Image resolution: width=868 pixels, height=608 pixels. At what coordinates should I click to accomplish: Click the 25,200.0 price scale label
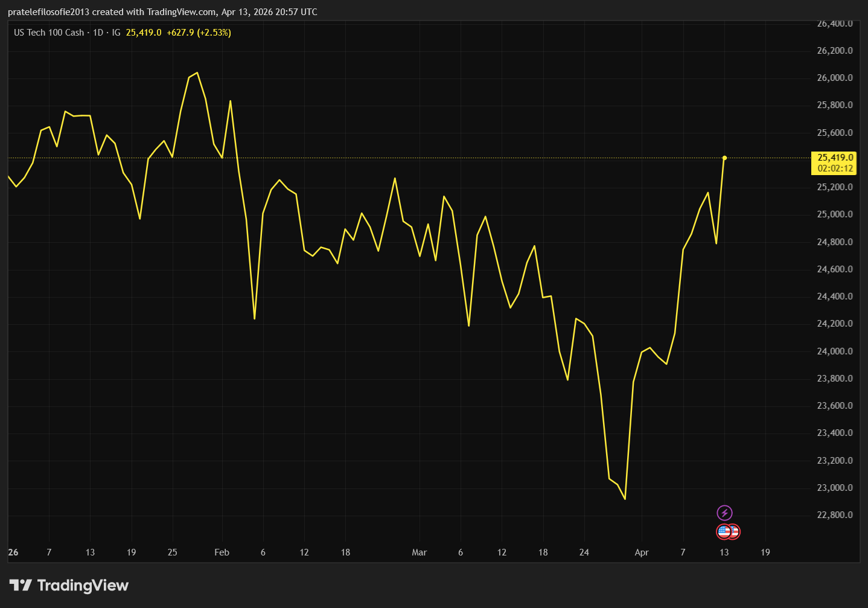[835, 187]
